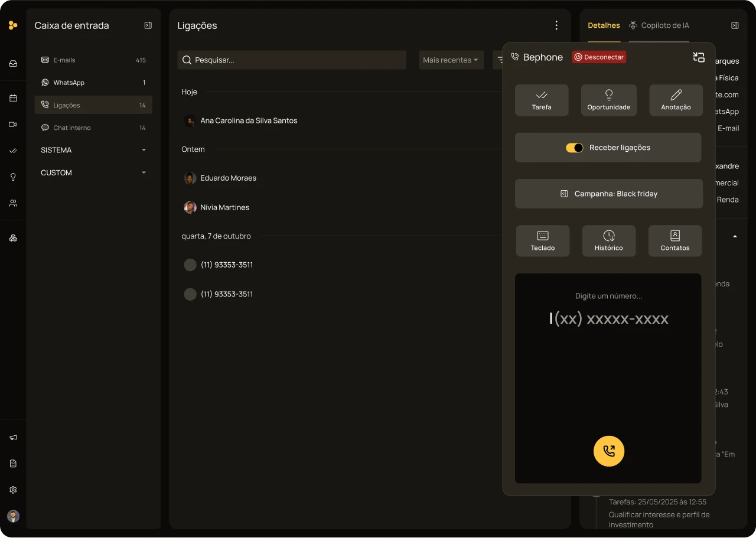Viewport: 756px width, 538px height.
Task: Open Ana Carolina da Silva Santos call
Action: pos(249,120)
